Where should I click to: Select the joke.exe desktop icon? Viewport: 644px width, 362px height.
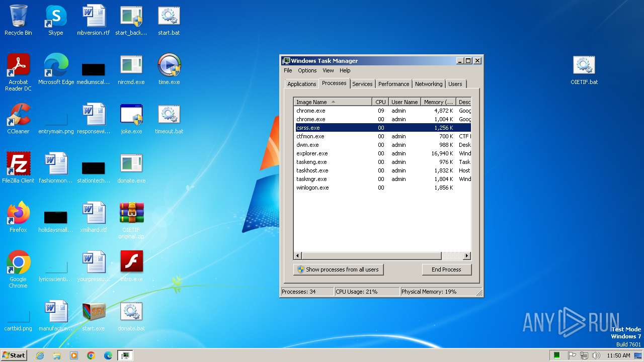click(x=131, y=119)
